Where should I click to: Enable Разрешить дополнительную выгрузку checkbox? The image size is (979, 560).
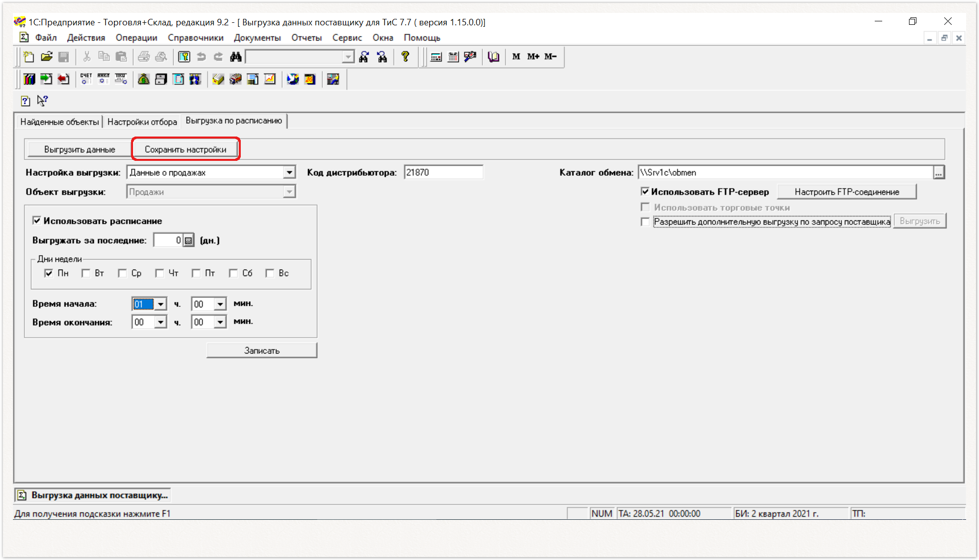(x=645, y=222)
